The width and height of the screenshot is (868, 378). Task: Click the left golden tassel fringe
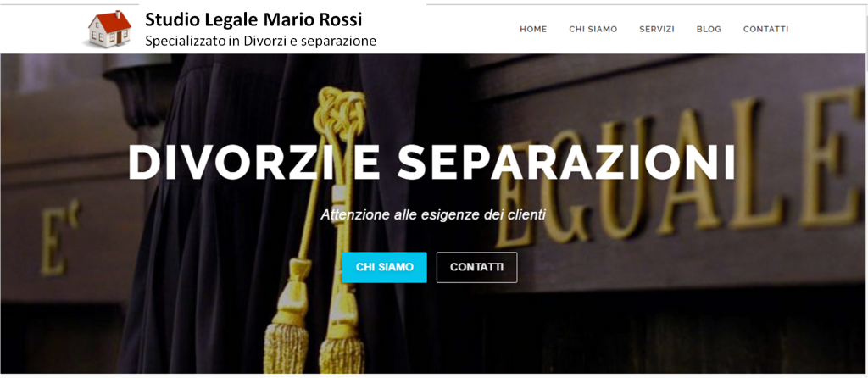click(285, 349)
